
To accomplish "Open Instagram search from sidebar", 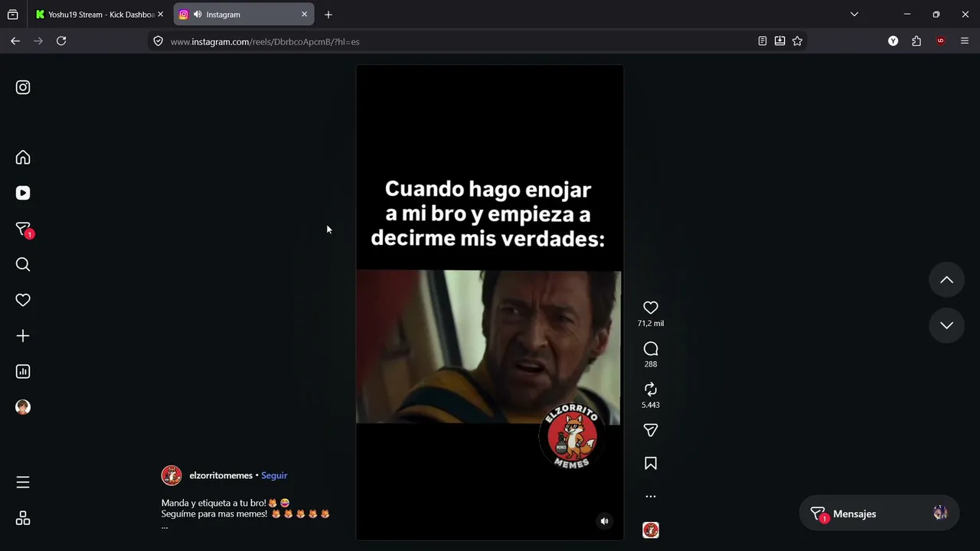I will (x=23, y=265).
